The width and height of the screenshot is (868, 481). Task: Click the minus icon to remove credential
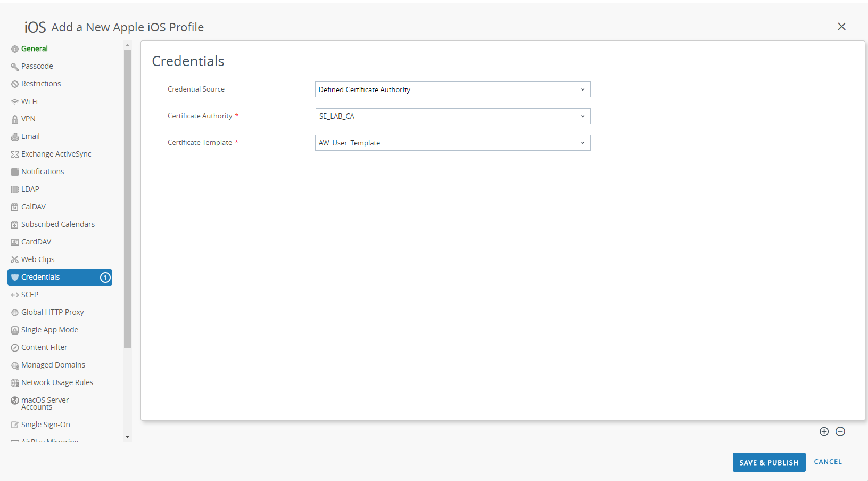click(x=840, y=431)
